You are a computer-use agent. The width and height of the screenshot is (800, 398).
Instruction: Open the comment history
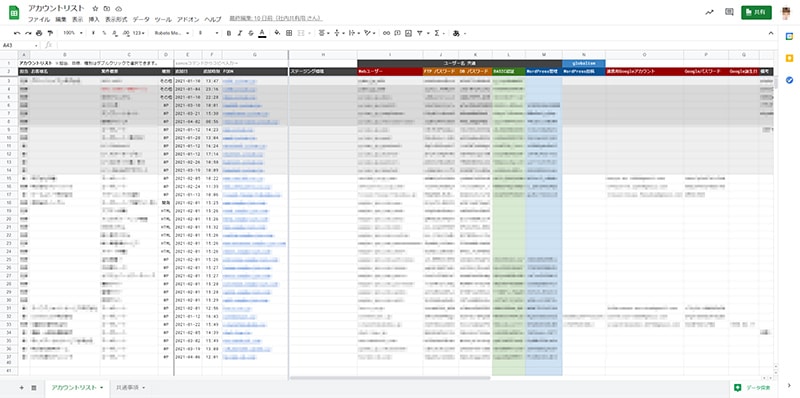click(729, 13)
